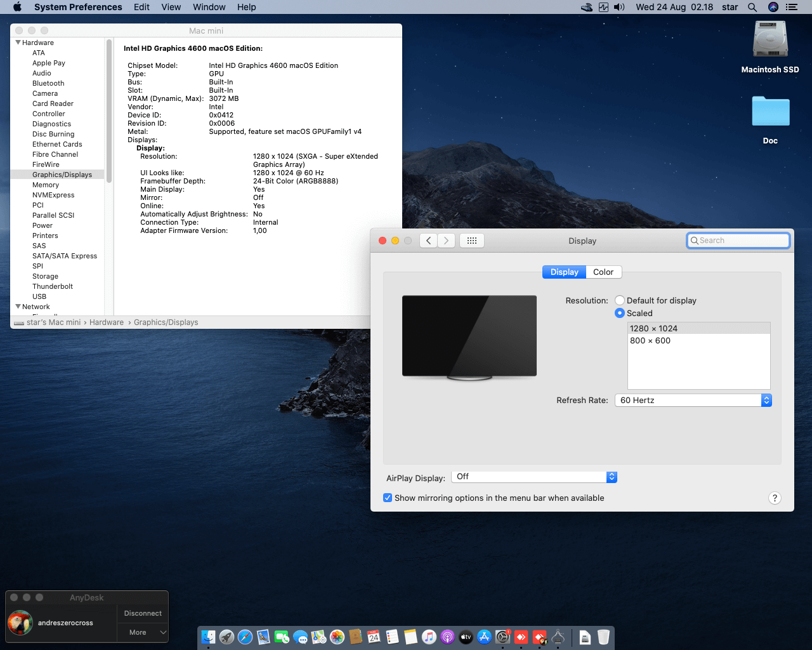Switch to the Color tab

coord(603,272)
